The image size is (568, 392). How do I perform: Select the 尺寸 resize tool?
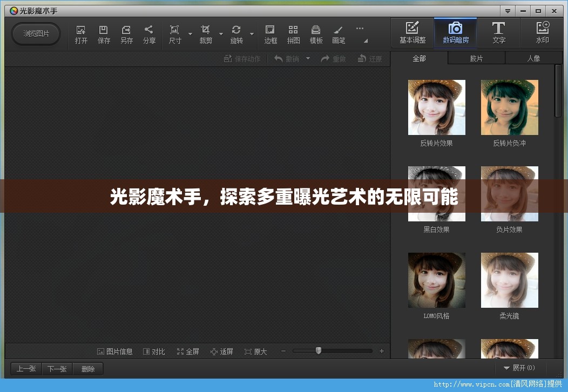tap(174, 35)
